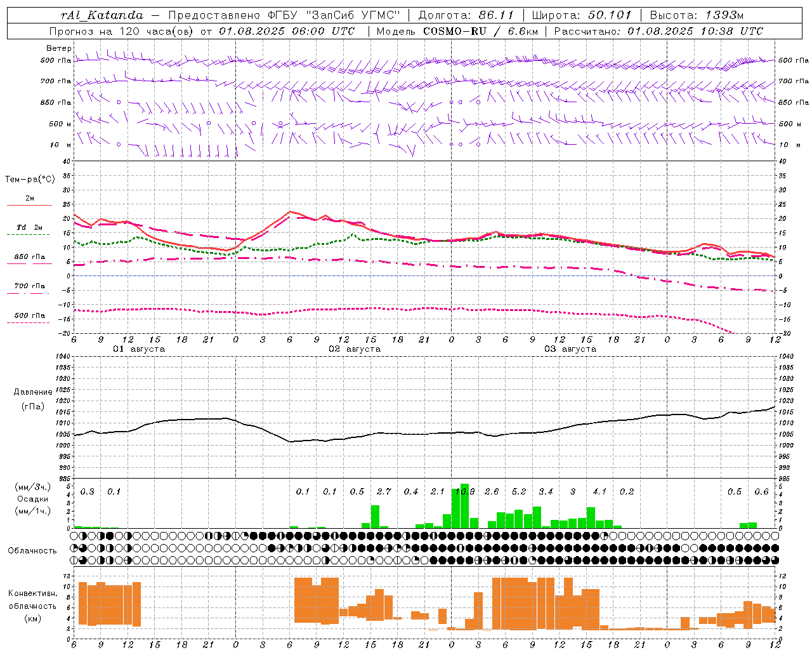Click the dashed line sample under "Td 2м"
Image resolution: width=812 pixels, height=650 pixels.
[28, 235]
